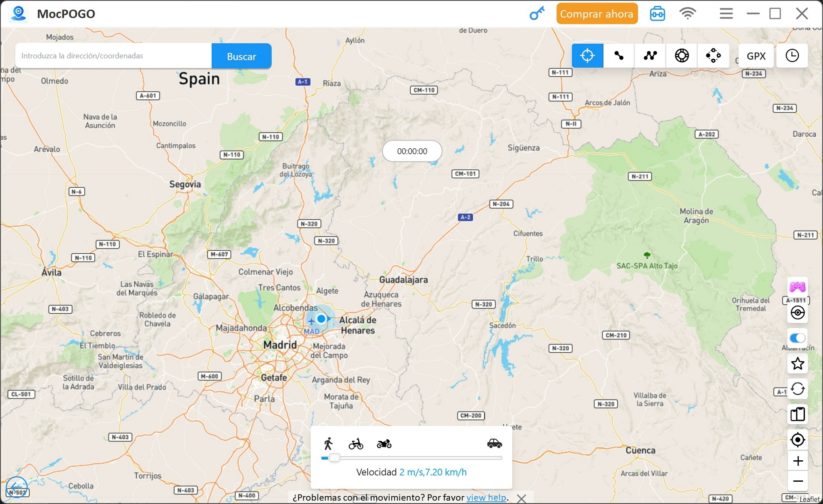Click the Madrid city label
Screen dimensions: 823x504
[x=280, y=345]
